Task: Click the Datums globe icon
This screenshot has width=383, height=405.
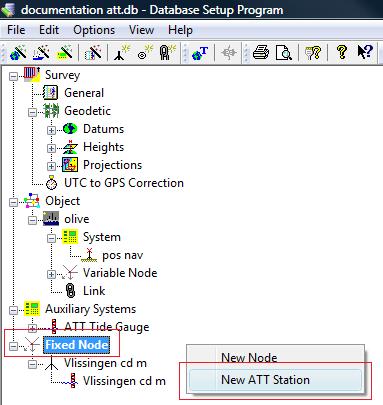Action: tap(70, 129)
